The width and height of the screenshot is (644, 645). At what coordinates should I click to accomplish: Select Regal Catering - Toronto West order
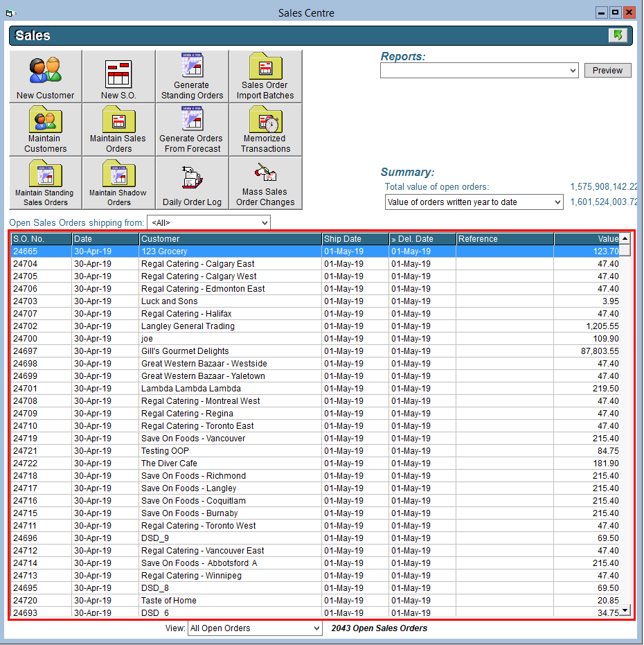pos(315,526)
